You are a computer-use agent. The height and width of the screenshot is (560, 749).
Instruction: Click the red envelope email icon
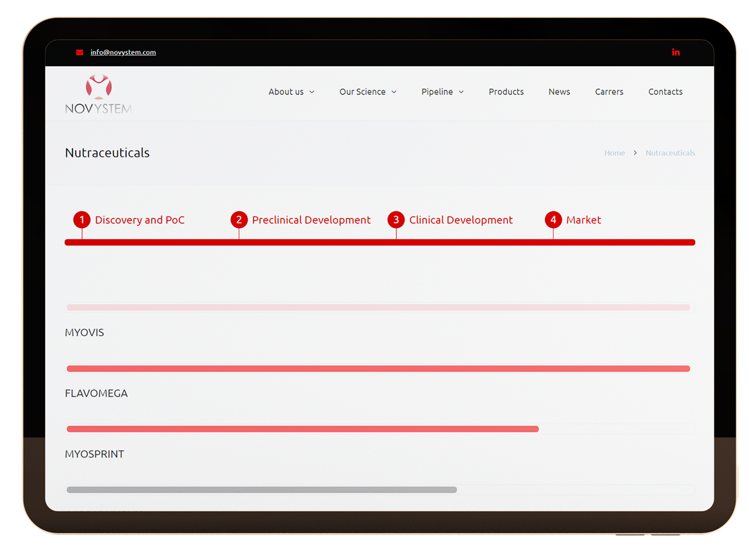point(79,52)
